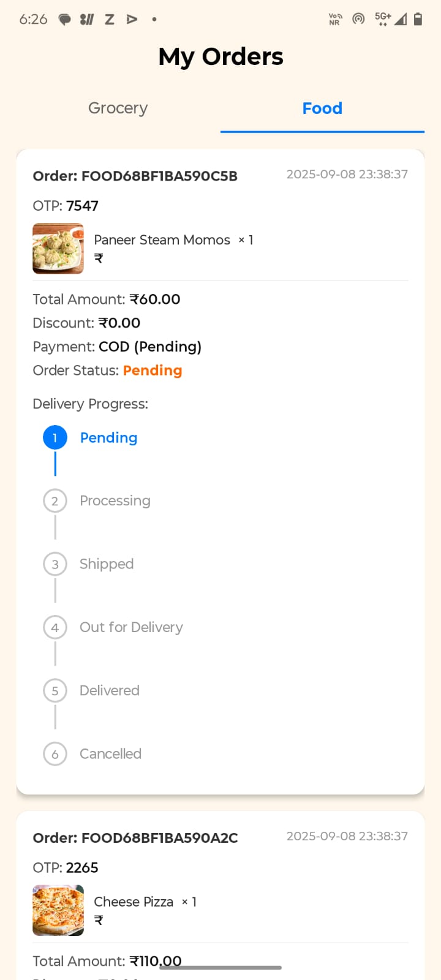Tap the hotspot icon in status bar
The image size is (441, 980).
(x=358, y=19)
